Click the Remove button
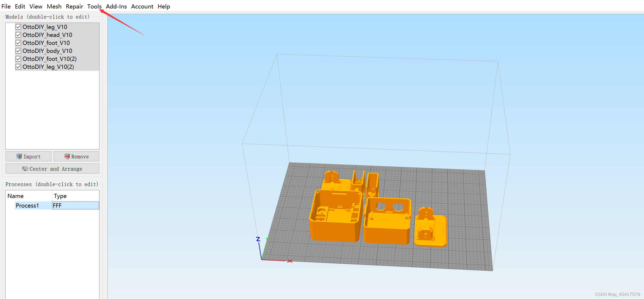 pyautogui.click(x=76, y=156)
